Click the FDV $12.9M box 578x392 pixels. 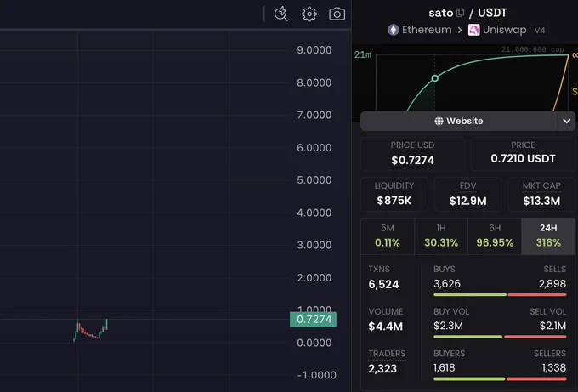coord(467,194)
